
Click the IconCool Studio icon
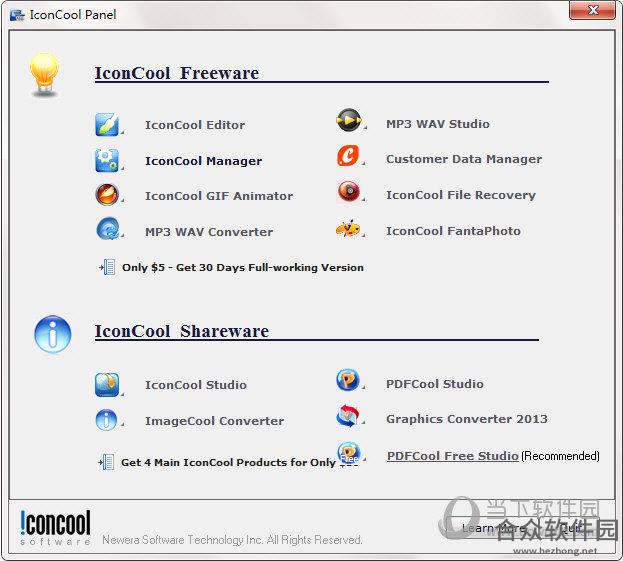[x=107, y=385]
